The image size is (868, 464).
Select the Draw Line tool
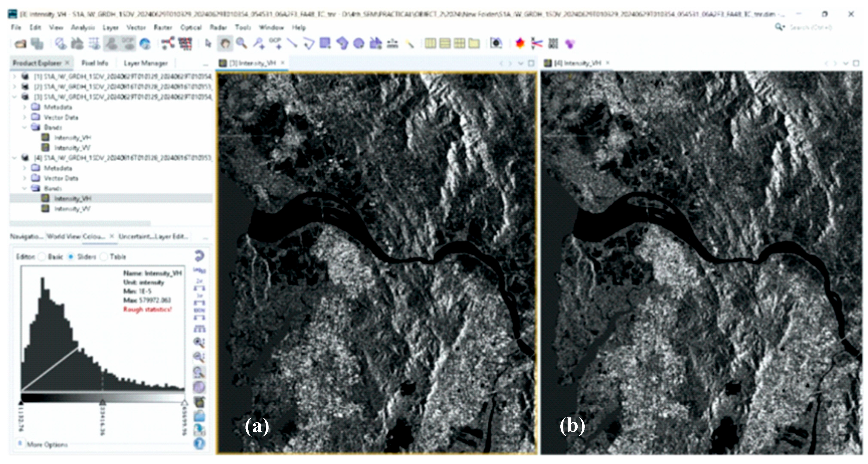coord(292,43)
